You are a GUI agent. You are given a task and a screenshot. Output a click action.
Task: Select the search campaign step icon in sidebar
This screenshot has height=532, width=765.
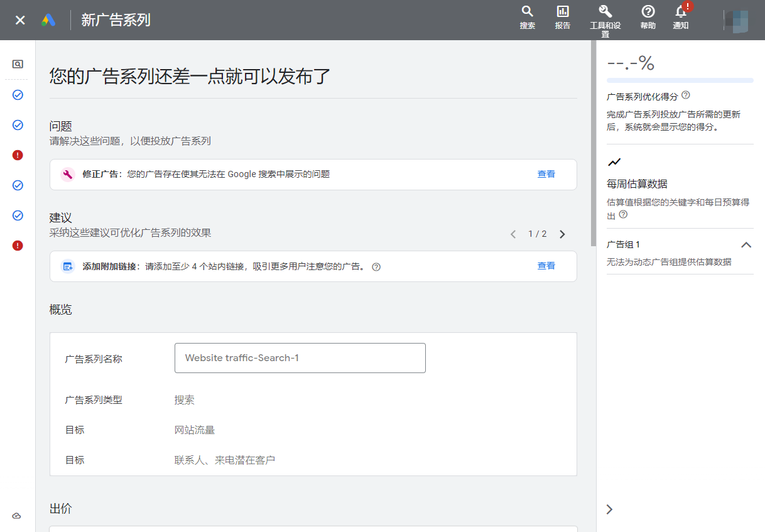[18, 64]
